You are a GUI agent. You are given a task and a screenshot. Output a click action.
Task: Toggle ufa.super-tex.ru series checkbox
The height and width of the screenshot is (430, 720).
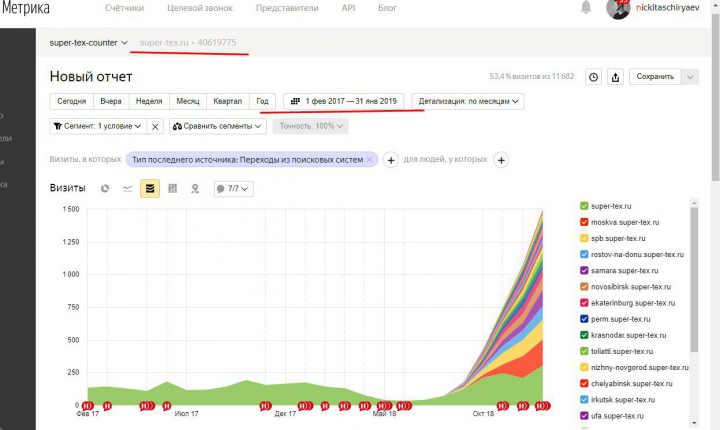point(584,415)
